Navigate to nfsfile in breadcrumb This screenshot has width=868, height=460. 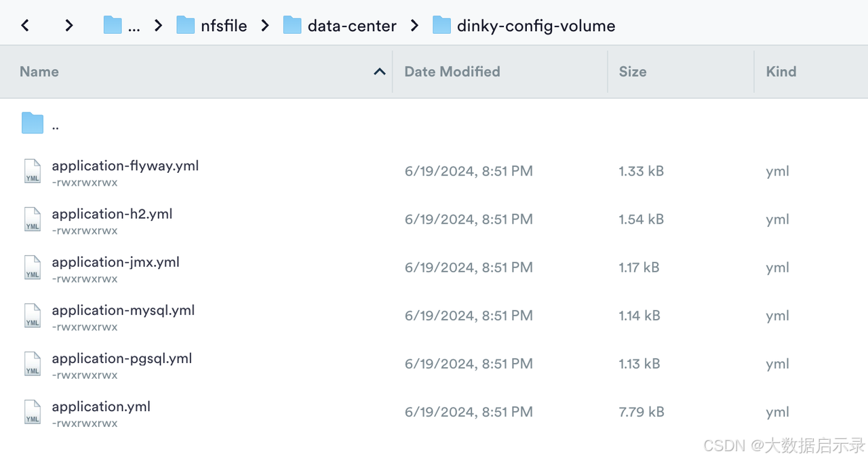[x=212, y=26]
